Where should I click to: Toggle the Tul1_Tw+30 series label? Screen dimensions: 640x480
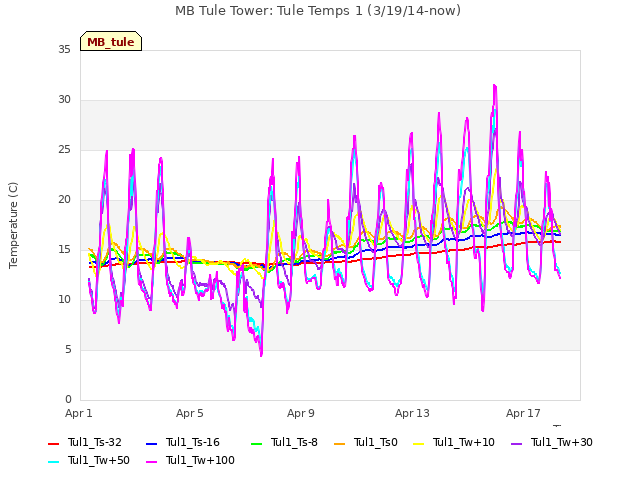[562, 442]
